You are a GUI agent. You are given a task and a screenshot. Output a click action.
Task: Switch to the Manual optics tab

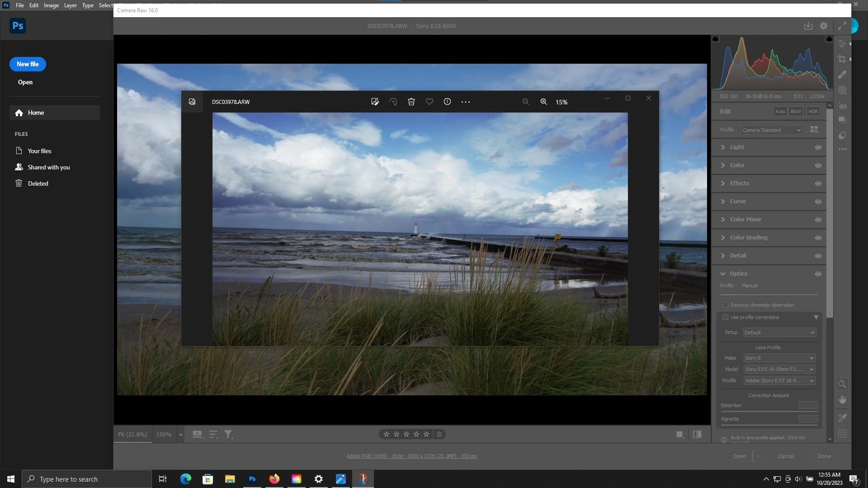point(749,286)
